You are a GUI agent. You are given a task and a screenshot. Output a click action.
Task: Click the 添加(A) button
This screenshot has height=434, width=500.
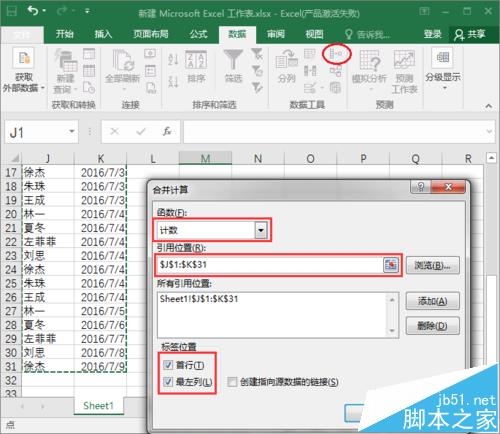432,301
